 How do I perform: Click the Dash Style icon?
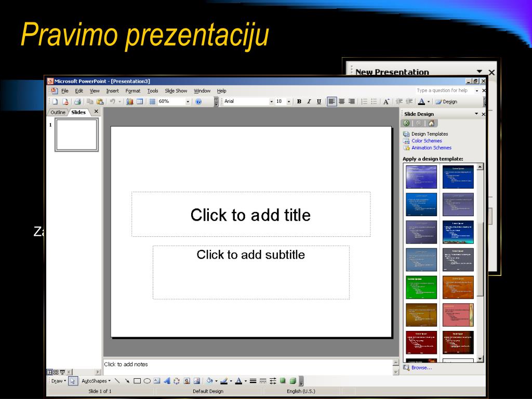click(263, 381)
